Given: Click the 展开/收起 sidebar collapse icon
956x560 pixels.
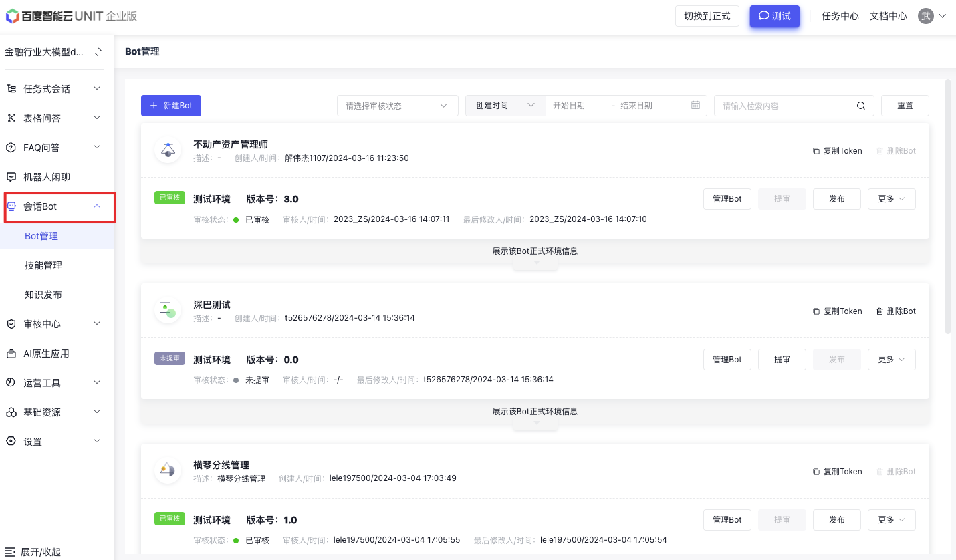Looking at the screenshot, I should tap(10, 552).
